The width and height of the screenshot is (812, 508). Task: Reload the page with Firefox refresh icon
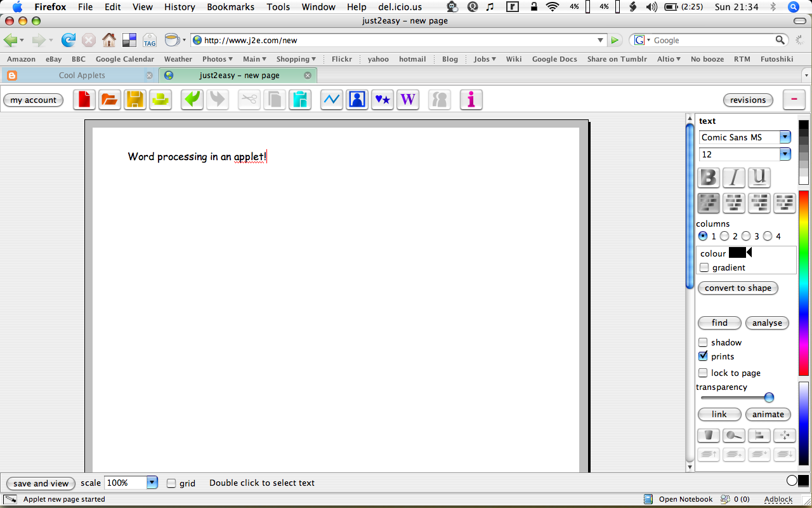68,40
